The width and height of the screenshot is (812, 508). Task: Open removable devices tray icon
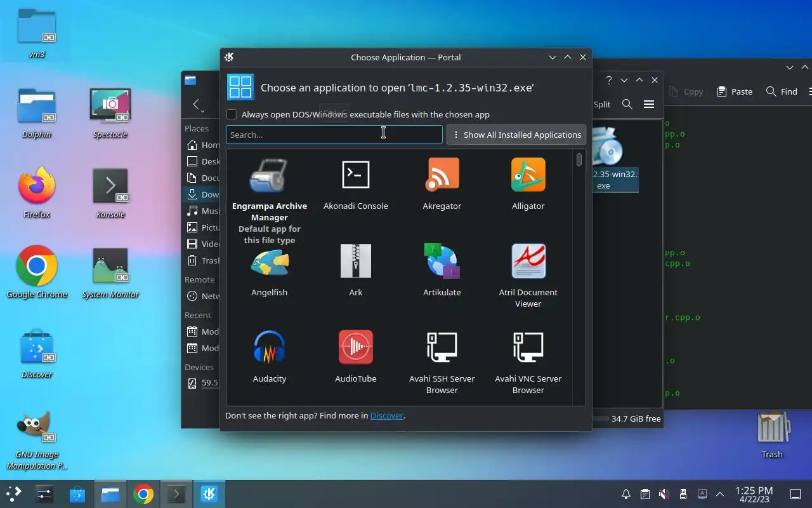click(x=683, y=494)
